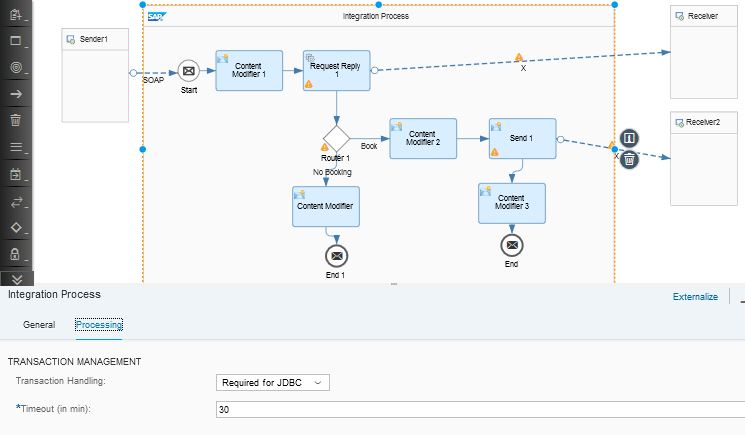Click the Receiver2 participant header
745x435 pixels.
click(x=704, y=123)
